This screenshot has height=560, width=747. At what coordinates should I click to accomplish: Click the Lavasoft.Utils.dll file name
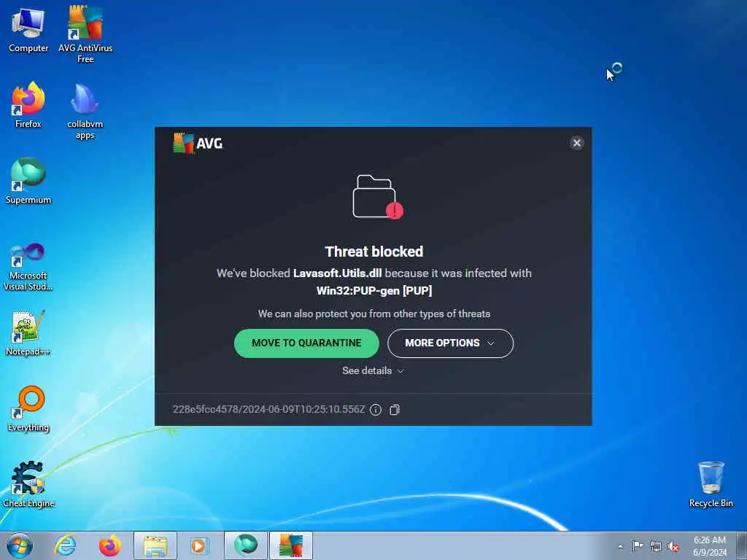pyautogui.click(x=337, y=273)
